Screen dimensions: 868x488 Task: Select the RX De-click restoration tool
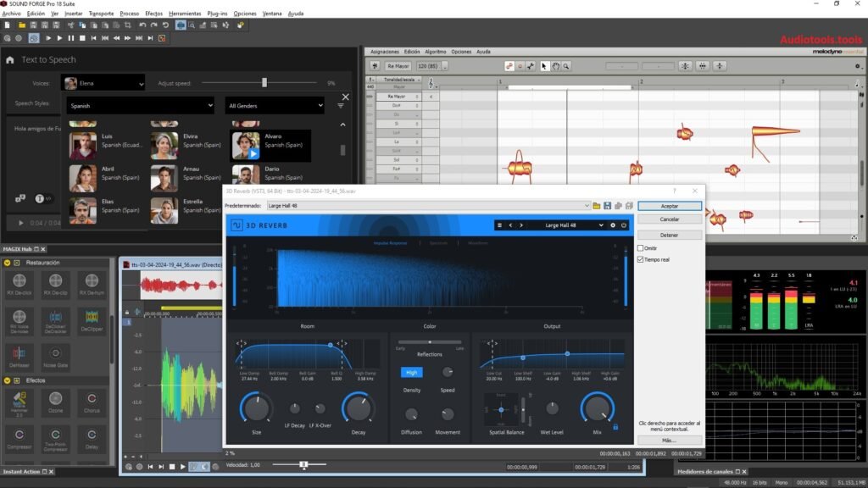click(18, 284)
